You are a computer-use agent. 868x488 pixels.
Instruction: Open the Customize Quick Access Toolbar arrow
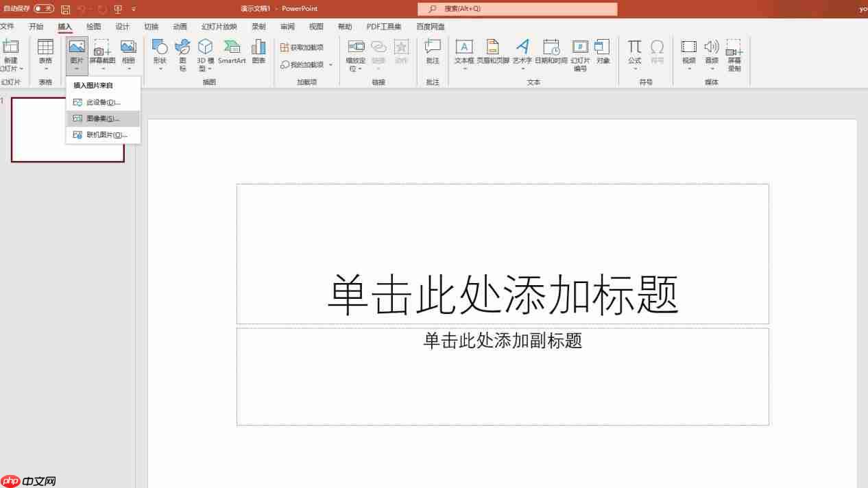coord(134,9)
